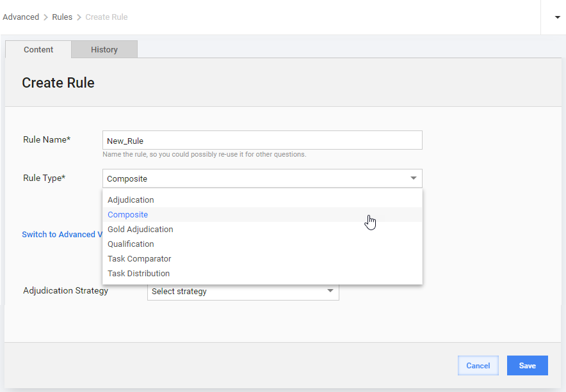Collapse the Rule Type combo box
566x392 pixels.
(262, 178)
